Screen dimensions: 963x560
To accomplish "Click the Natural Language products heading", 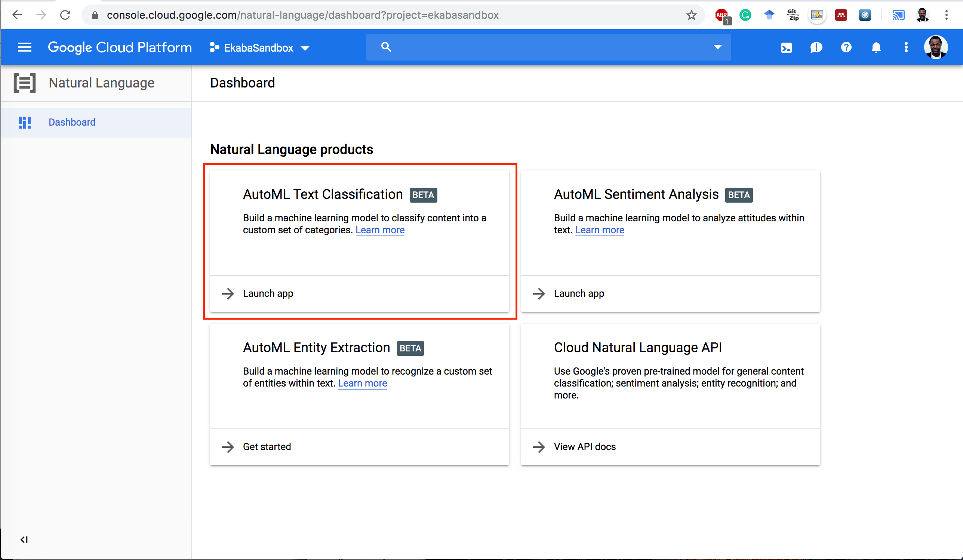I will [x=292, y=149].
